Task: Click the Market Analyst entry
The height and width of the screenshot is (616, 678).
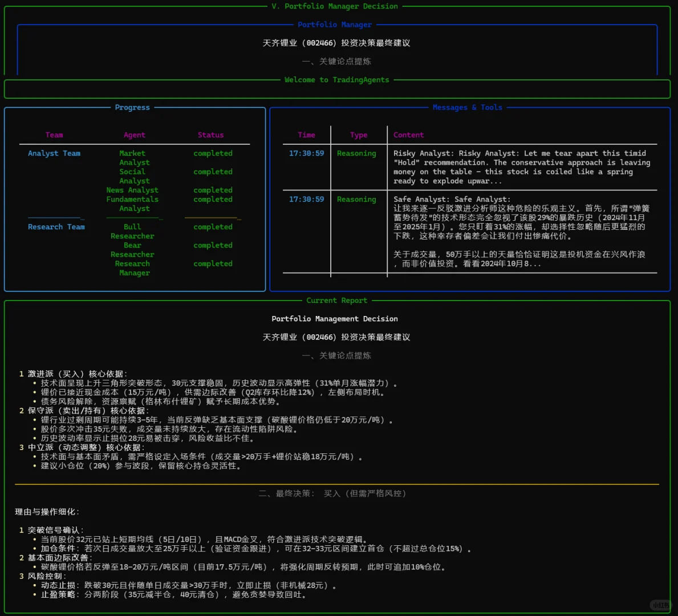Action: [132, 157]
